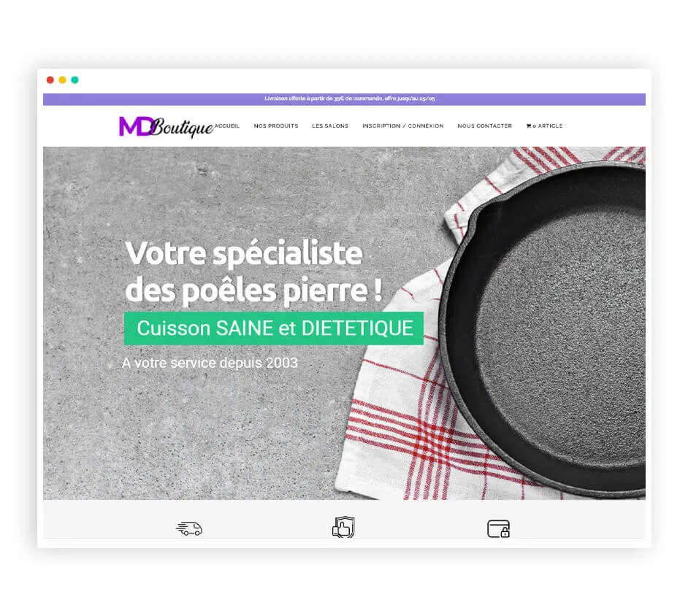Click the secure payment card icon

point(498,528)
